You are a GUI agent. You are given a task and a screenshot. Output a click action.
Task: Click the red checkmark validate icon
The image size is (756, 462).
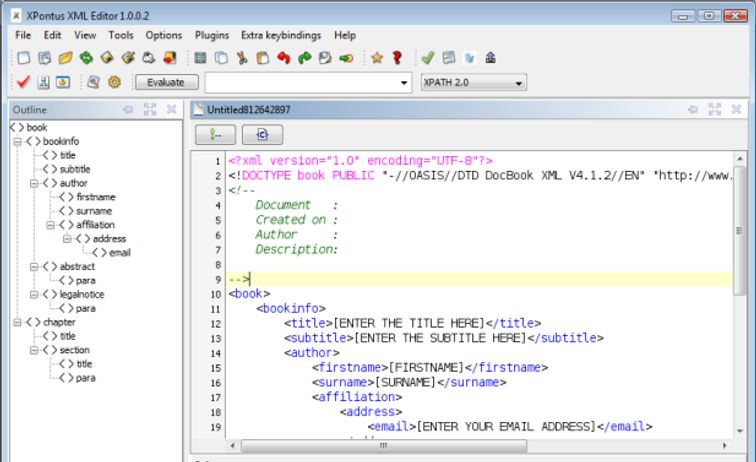coord(23,82)
